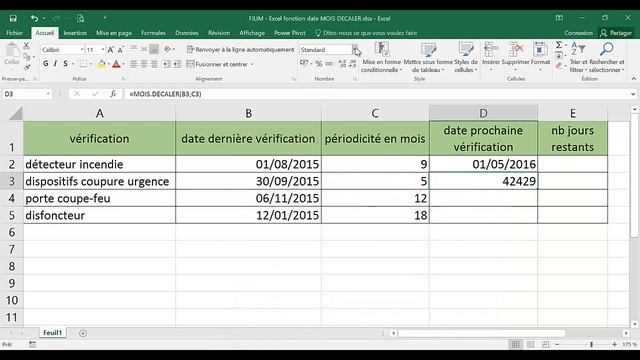Open the font name Calibri dropdown
The image size is (640, 360).
point(82,50)
